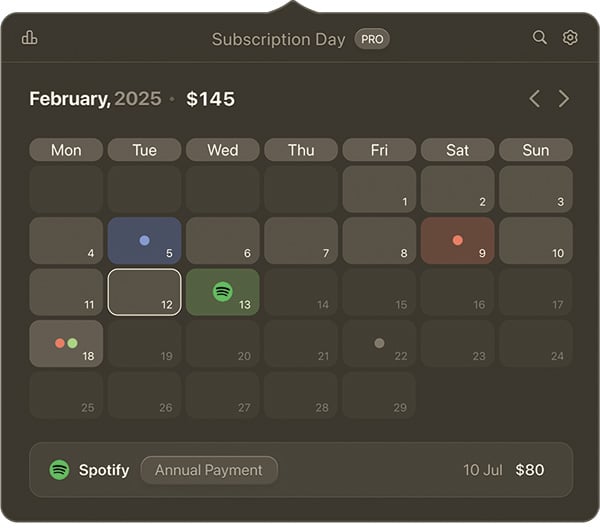Select day 18 with two dots

(66, 343)
